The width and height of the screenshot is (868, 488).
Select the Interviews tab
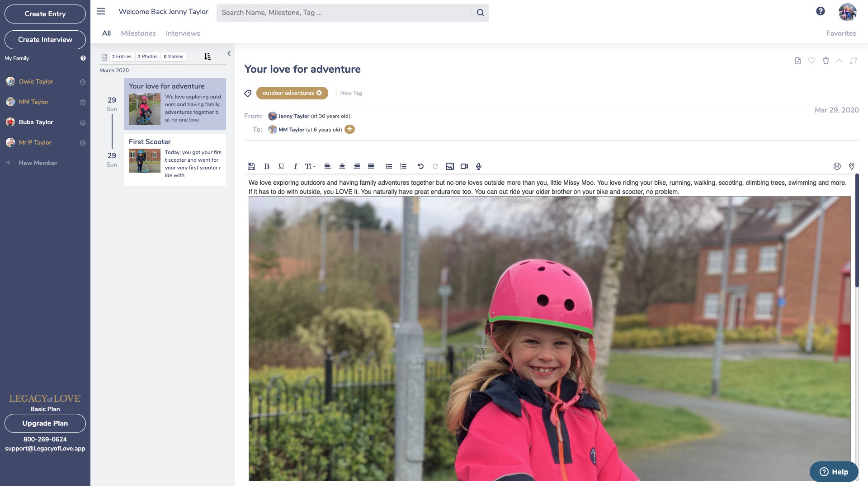[183, 33]
